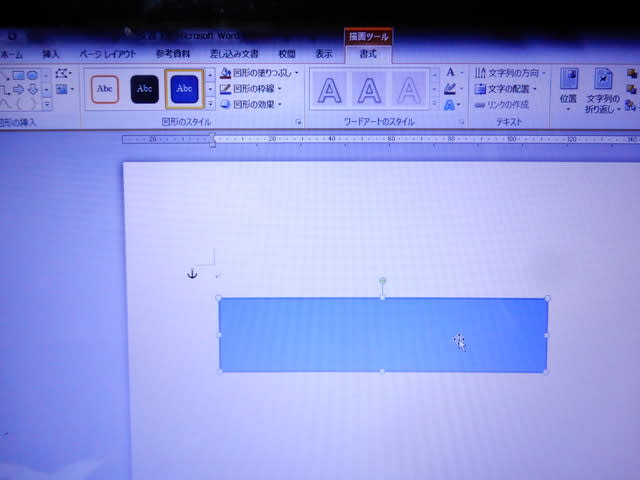Viewport: 640px width, 480px height.
Task: Choose the second WordArt style A
Action: point(369,91)
